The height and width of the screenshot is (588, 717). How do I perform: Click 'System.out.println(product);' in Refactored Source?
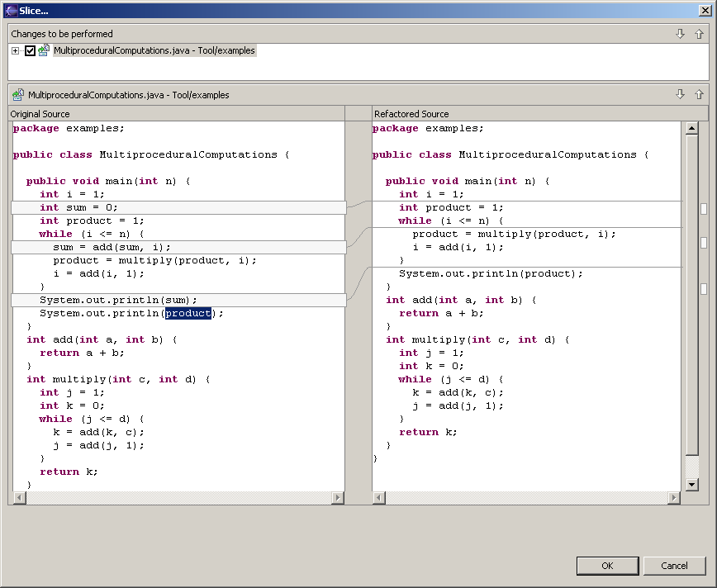pos(491,273)
